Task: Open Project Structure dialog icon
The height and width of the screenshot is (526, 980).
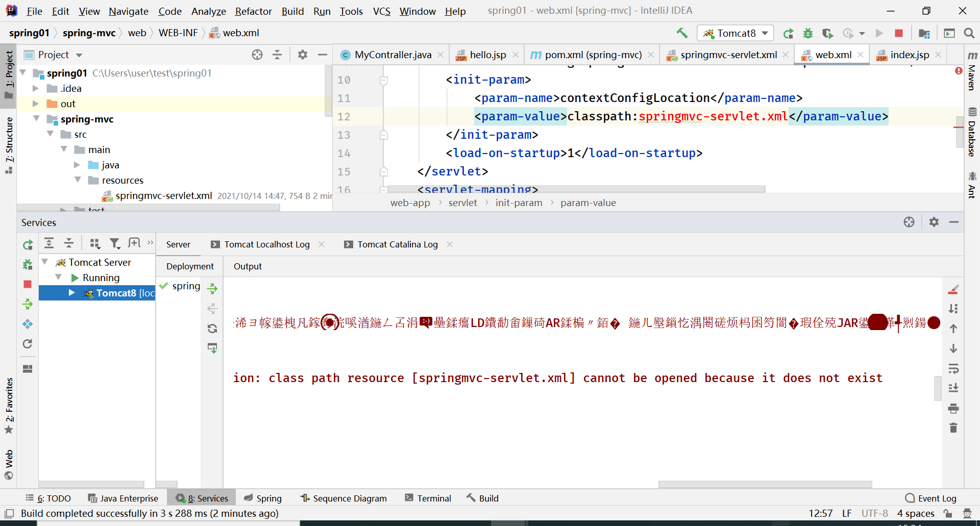Action: coord(924,33)
